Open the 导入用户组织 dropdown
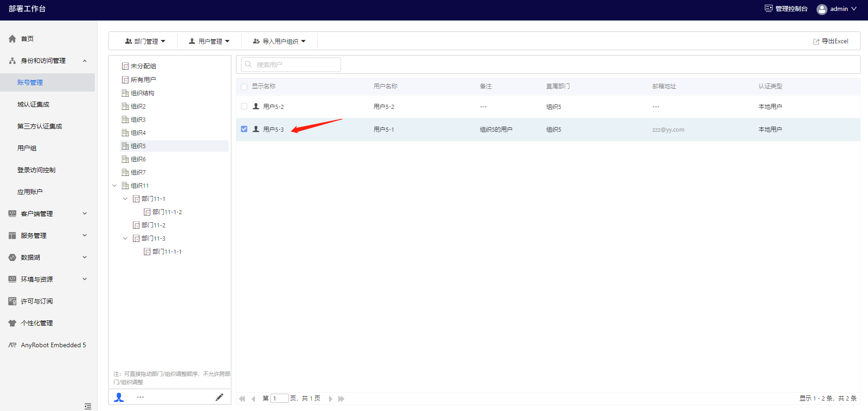This screenshot has width=868, height=411. point(280,41)
